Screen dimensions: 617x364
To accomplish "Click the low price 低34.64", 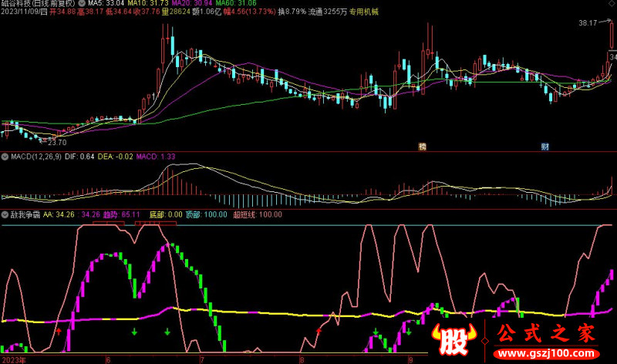I will [119, 12].
